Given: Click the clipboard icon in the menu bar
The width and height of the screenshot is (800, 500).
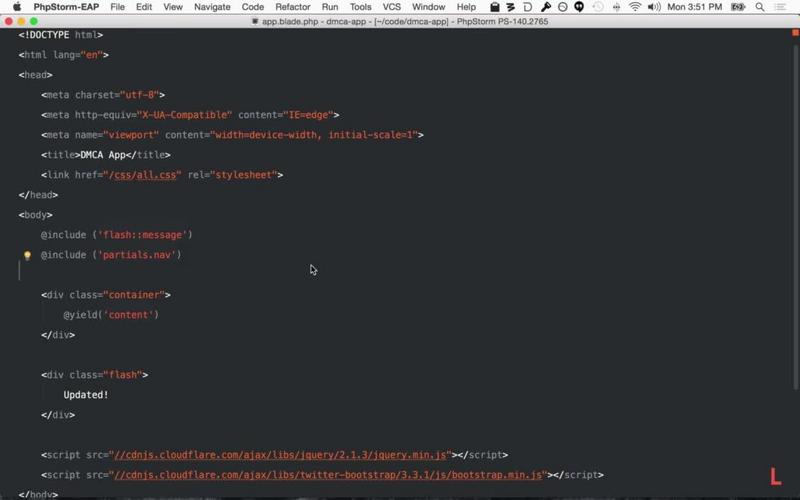Looking at the screenshot, I should [494, 7].
